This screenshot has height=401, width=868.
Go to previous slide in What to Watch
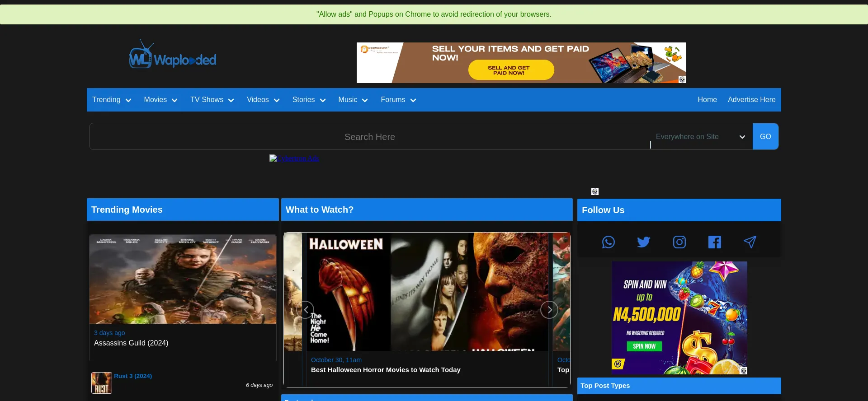305,310
